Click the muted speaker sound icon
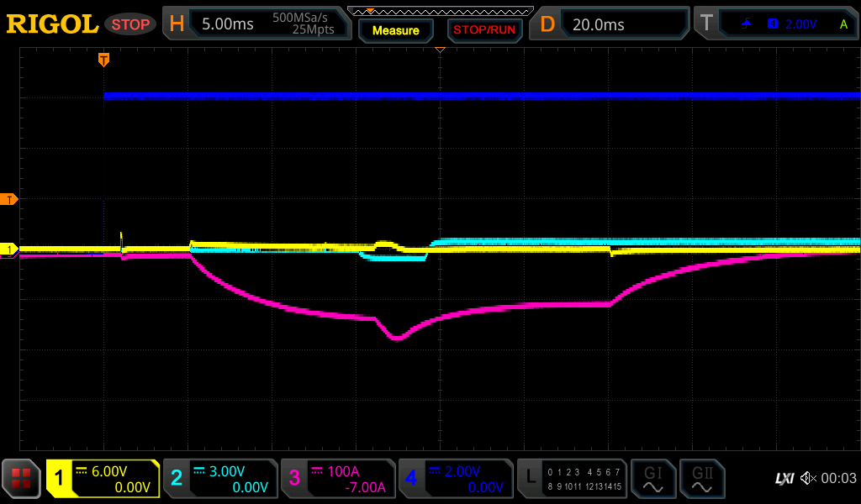The height and width of the screenshot is (504, 861). [x=807, y=479]
